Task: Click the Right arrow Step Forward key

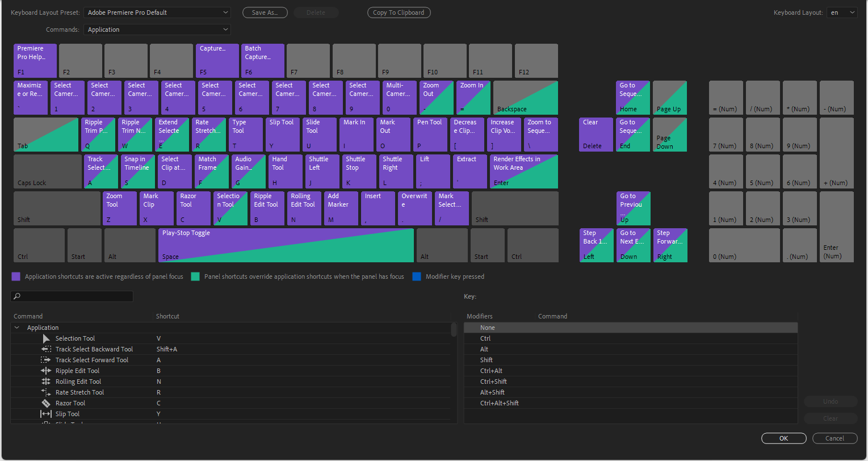Action: pyautogui.click(x=670, y=245)
